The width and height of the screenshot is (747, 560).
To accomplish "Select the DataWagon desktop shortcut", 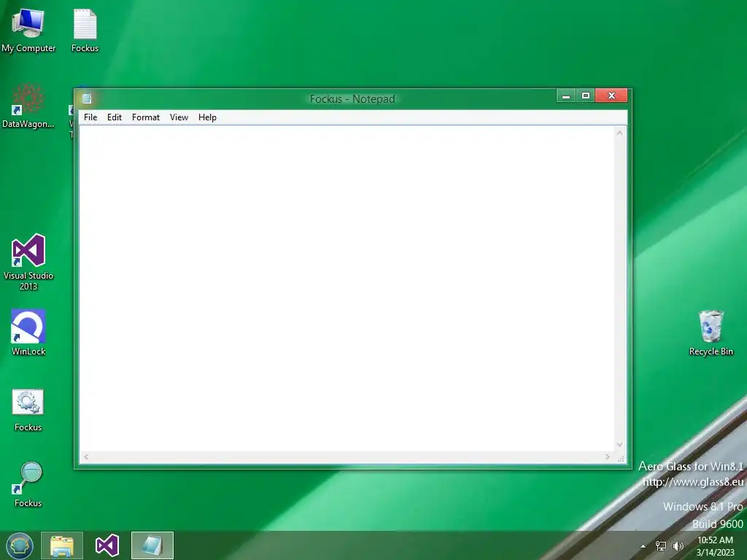I will click(x=28, y=106).
